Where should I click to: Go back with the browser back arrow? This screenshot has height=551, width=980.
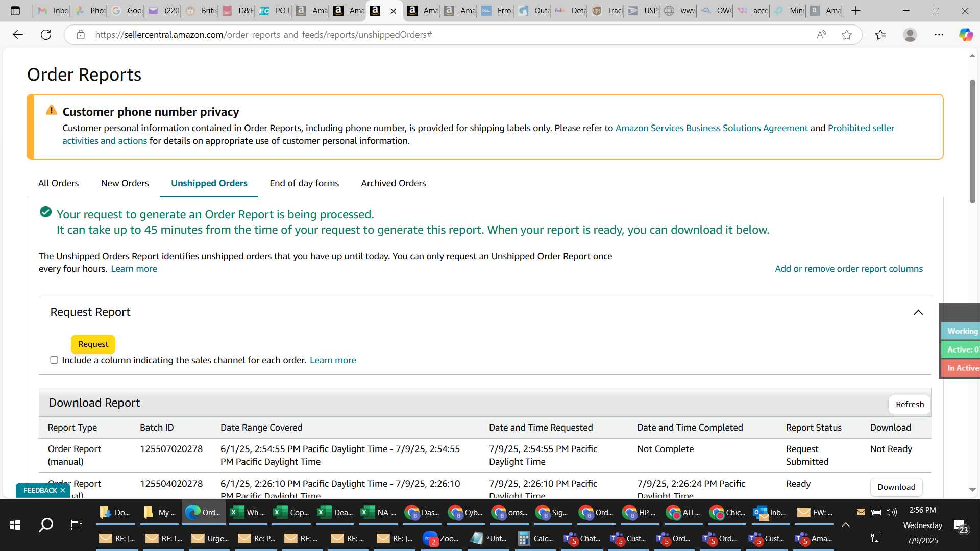click(x=18, y=35)
